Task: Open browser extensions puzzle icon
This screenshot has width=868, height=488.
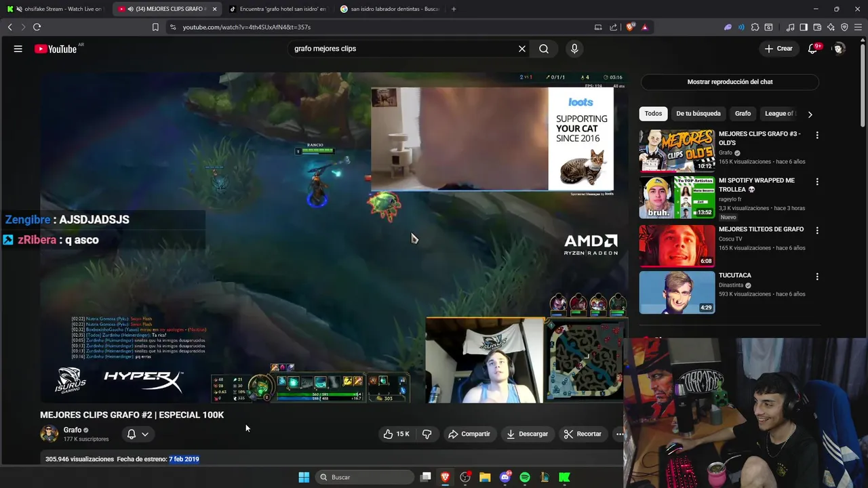Action: 755,27
